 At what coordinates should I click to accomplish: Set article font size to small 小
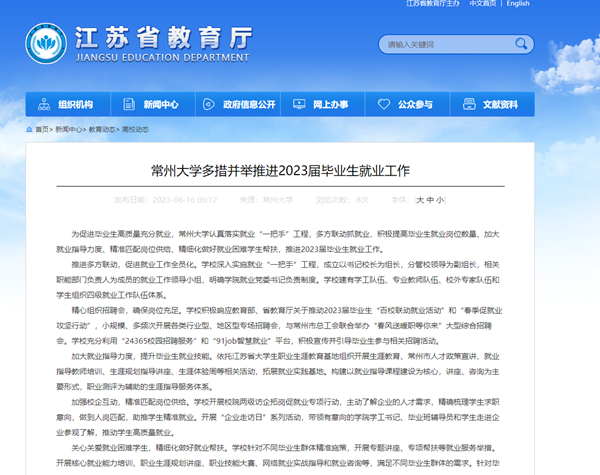point(439,200)
